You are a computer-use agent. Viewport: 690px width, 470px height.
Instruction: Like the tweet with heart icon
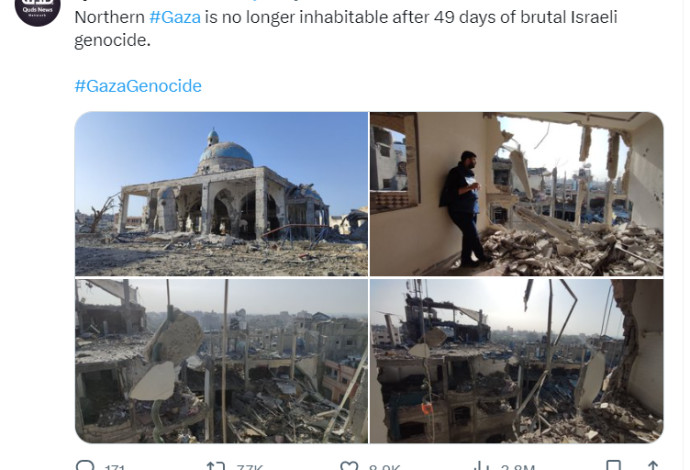point(349,465)
